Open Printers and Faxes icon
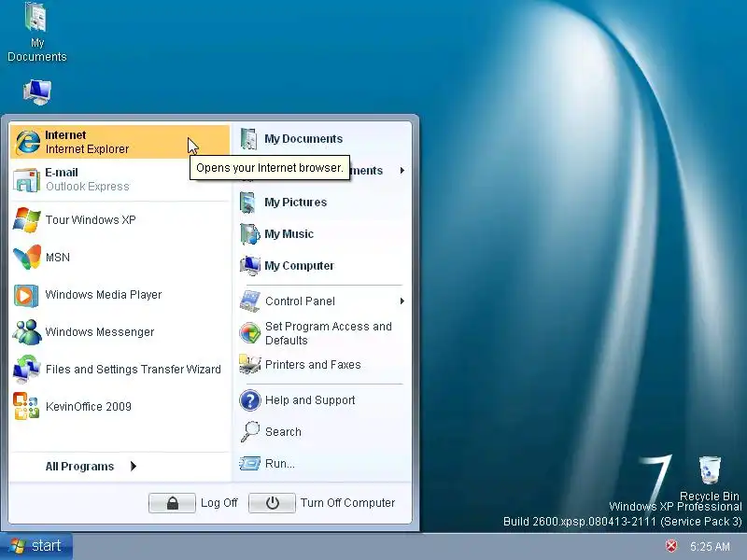Image resolution: width=747 pixels, height=560 pixels. tap(250, 364)
